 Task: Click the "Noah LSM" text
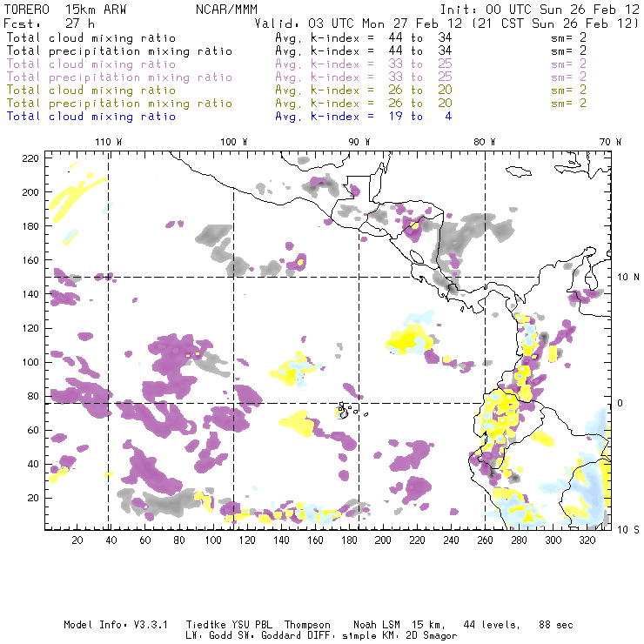click(x=377, y=625)
